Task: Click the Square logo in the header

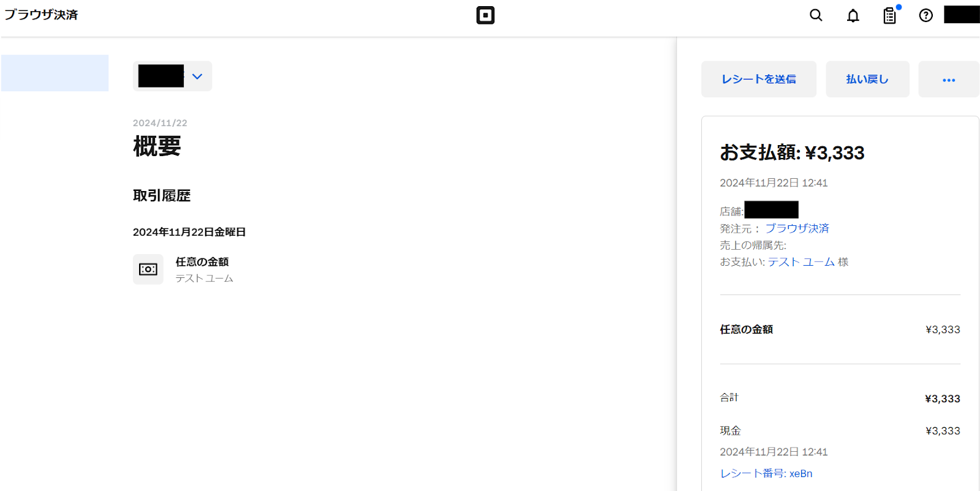Action: coord(485,15)
